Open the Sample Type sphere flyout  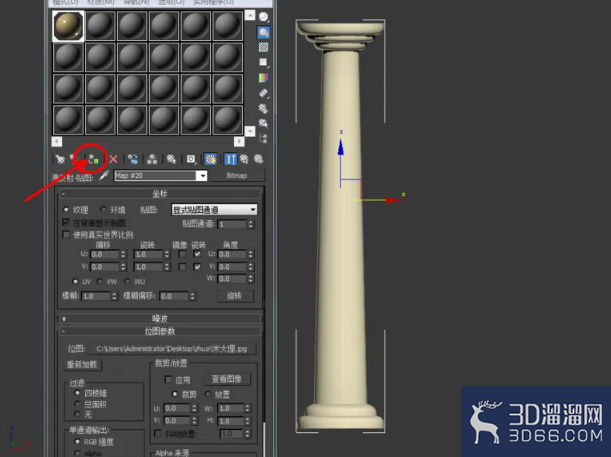tap(264, 17)
